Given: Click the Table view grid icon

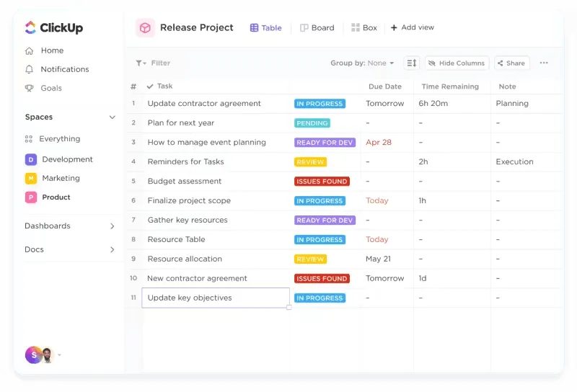Looking at the screenshot, I should click(x=254, y=27).
